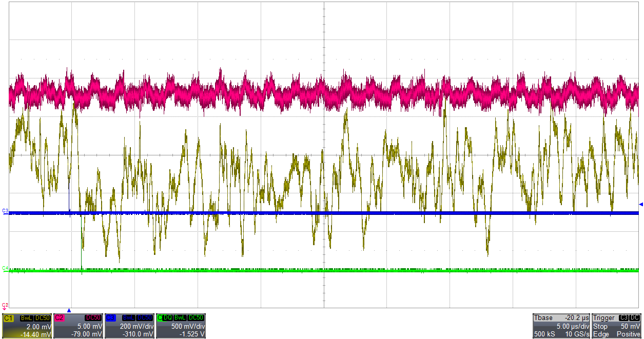Click the -14.40 mV offset value in C1
This screenshot has width=644, height=339.
coord(36,334)
